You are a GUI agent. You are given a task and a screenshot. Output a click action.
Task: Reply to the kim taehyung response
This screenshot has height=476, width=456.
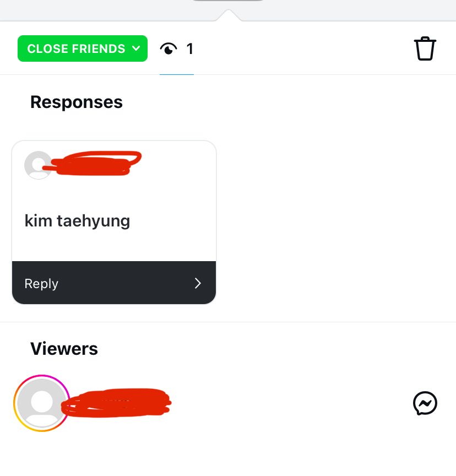coord(114,283)
